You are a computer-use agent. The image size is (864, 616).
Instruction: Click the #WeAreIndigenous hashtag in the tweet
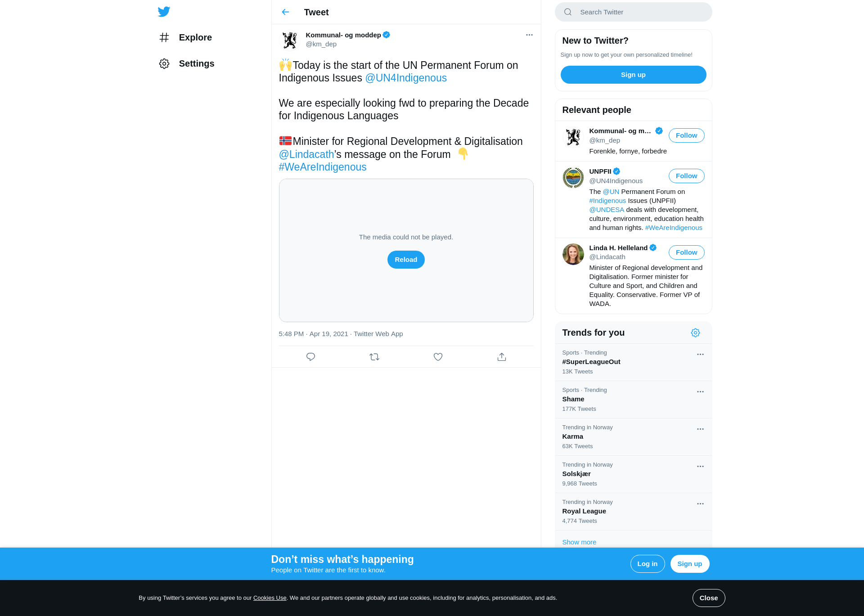323,167
